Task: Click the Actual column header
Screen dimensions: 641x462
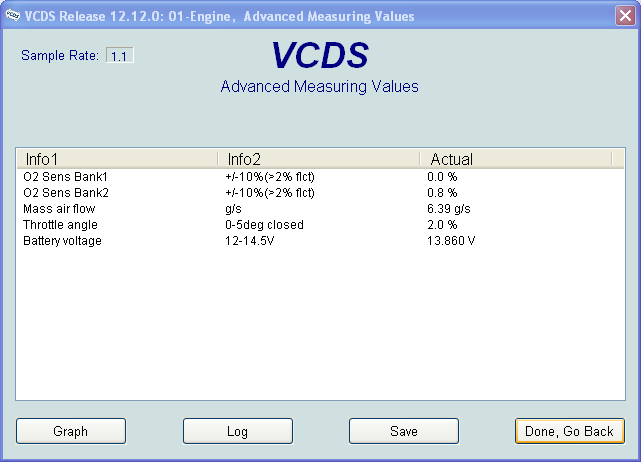Action: [x=516, y=159]
